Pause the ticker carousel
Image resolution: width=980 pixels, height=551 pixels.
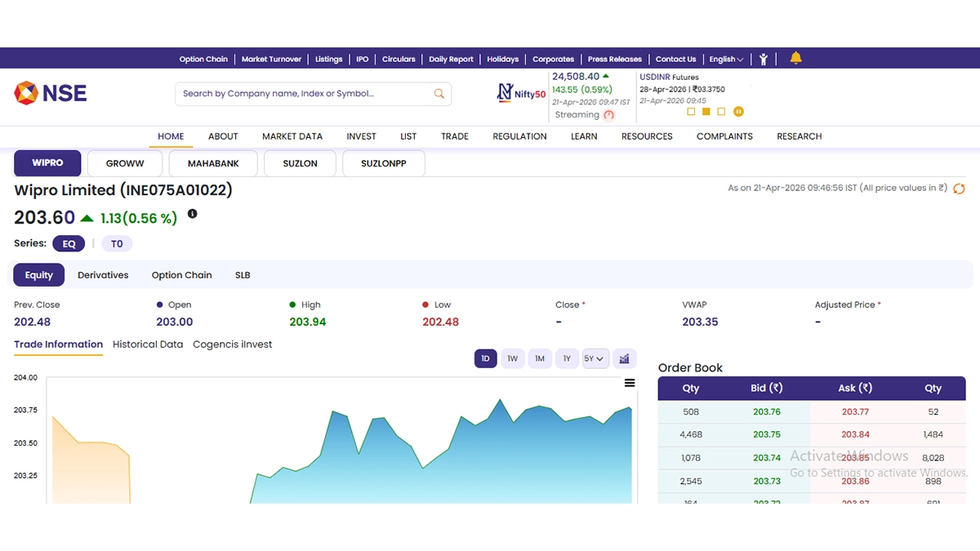click(738, 112)
